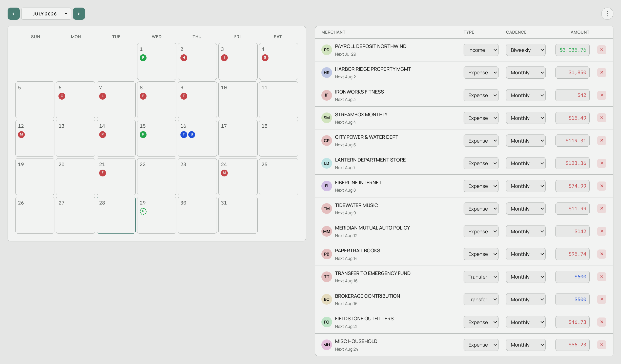
Task: Delete the Misc Household row
Action: 602,345
